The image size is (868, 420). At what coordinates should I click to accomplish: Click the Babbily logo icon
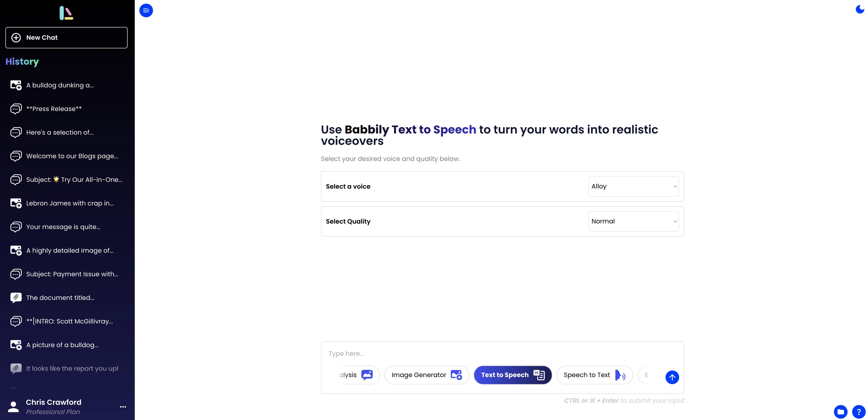(x=66, y=13)
